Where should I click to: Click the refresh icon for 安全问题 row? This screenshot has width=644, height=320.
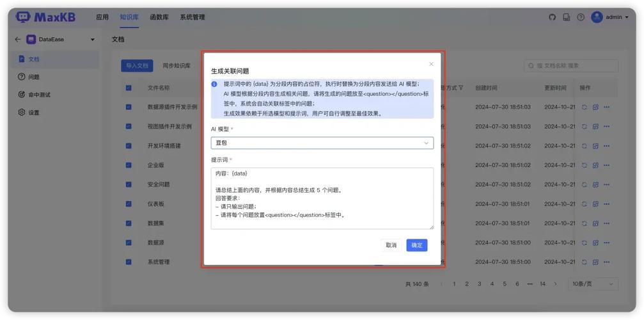click(585, 184)
